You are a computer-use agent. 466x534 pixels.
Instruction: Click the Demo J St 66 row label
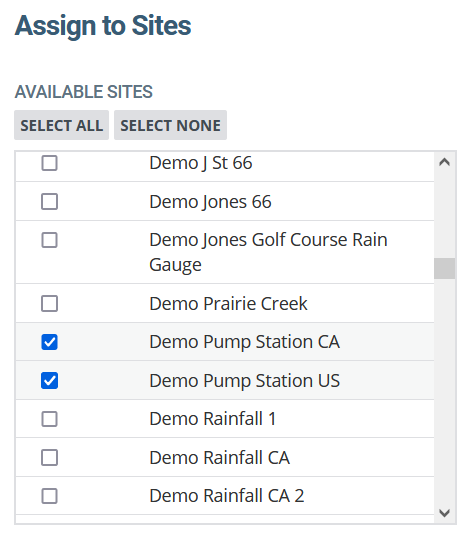(x=201, y=163)
